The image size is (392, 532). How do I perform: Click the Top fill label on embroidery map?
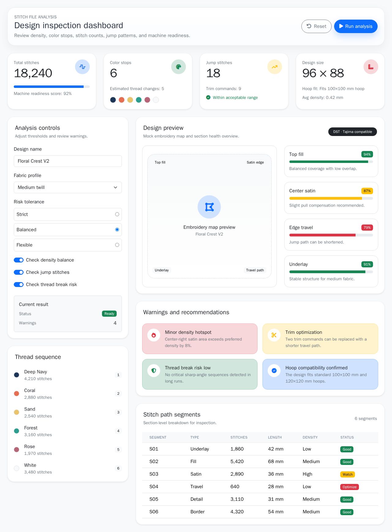(x=160, y=162)
